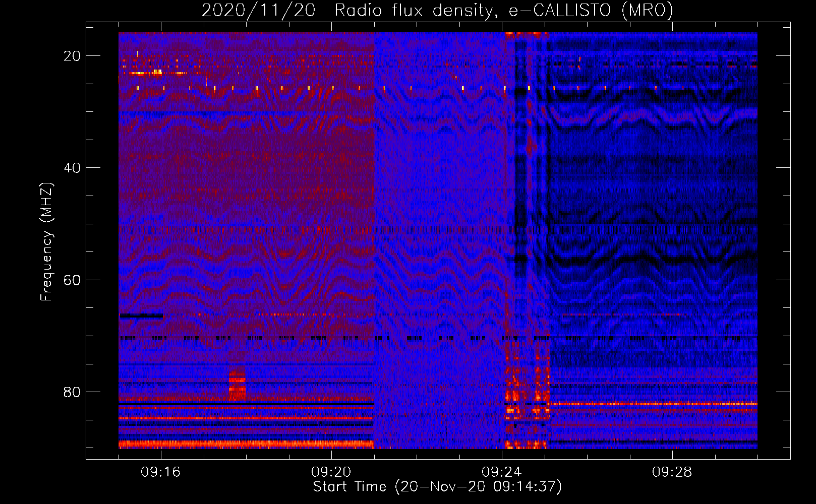Screen dimensions: 816x504
Task: Click the 09:20 time tick label
Action: tap(331, 472)
